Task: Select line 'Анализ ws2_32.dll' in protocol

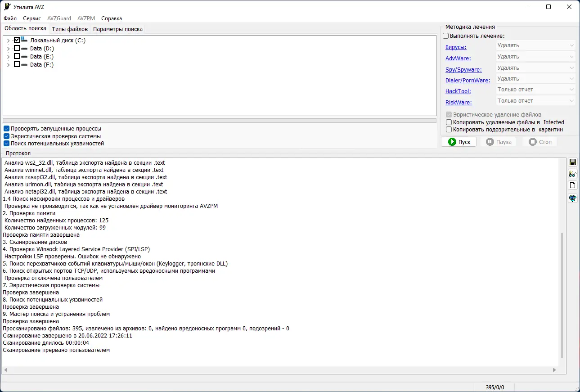Action: tap(85, 162)
